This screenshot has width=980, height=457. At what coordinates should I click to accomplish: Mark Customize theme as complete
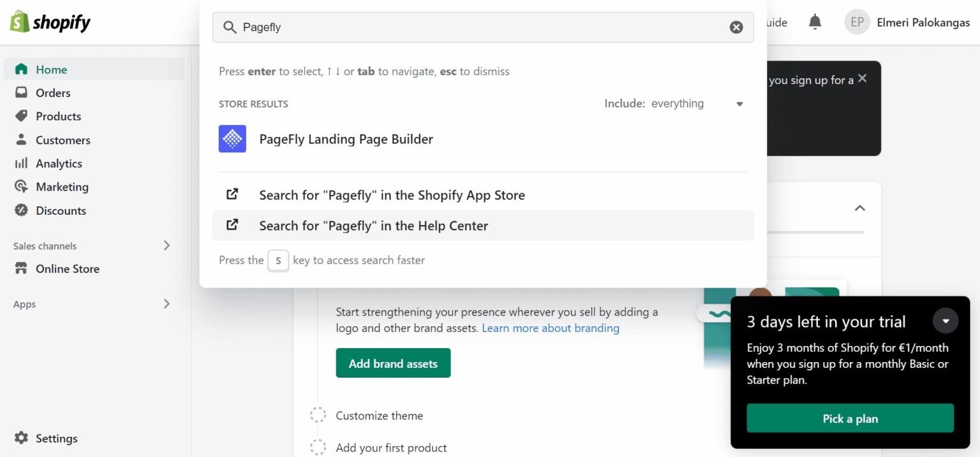(318, 414)
